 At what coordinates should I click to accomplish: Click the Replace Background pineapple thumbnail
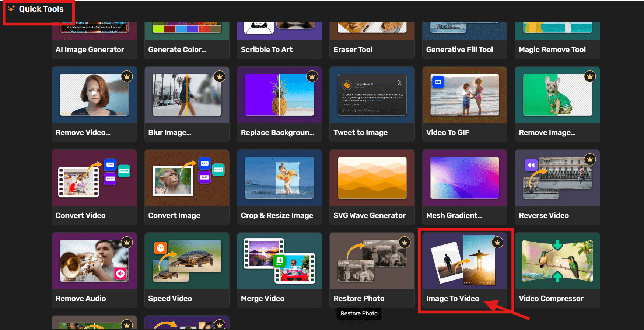tap(279, 95)
